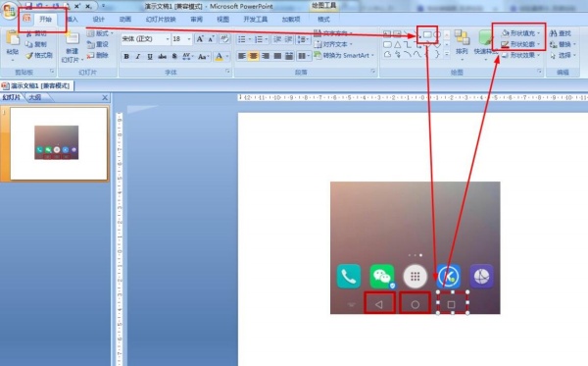588x366 pixels.
Task: Open the Change Case Aa dropdown
Action: pyautogui.click(x=204, y=56)
